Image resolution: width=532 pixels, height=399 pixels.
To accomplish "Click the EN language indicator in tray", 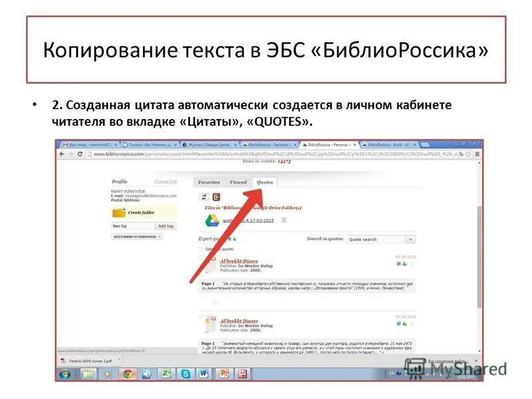I will 392,374.
